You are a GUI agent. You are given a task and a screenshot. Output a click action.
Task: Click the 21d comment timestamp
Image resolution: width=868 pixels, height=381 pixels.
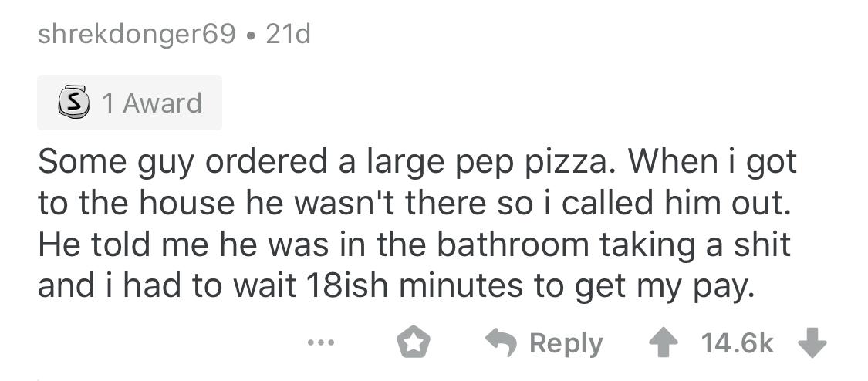coord(288,35)
